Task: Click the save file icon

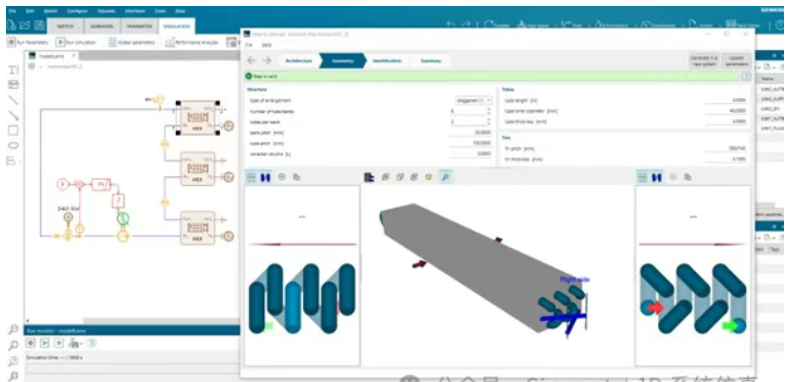Action: click(x=40, y=25)
